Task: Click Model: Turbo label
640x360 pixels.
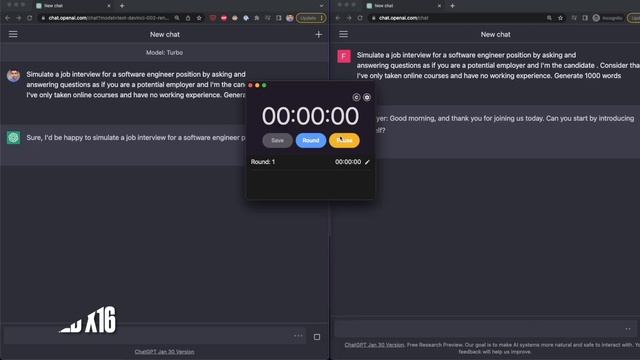Action: tap(164, 53)
